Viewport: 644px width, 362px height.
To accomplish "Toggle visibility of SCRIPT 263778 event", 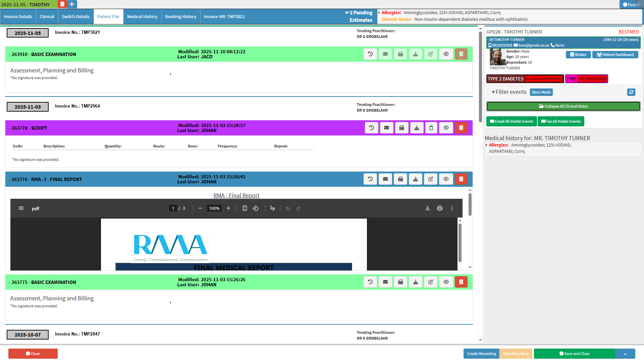I will [446, 128].
